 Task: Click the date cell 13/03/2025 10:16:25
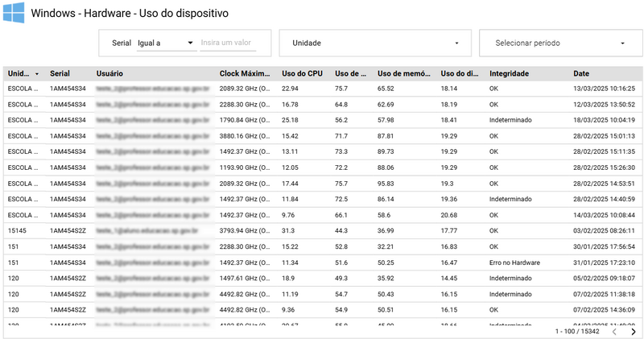[604, 89]
